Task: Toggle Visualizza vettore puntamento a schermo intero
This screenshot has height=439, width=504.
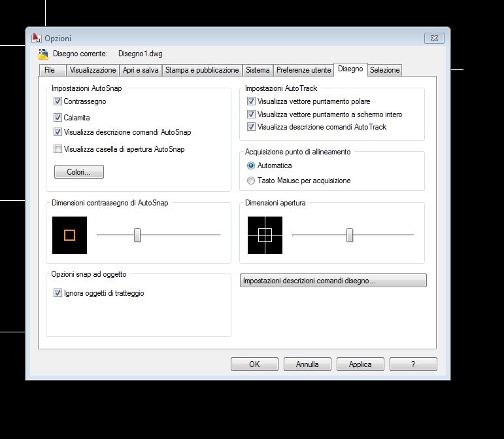Action: [251, 114]
